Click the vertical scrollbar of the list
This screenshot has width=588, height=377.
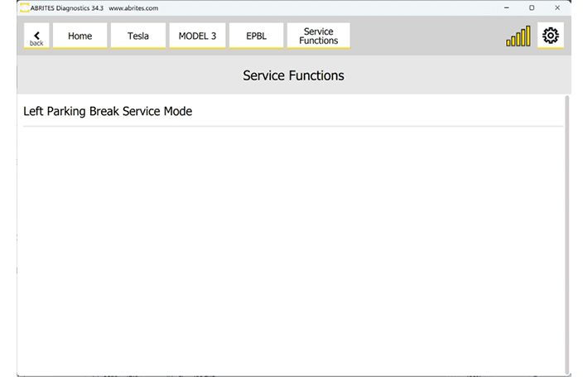(567, 232)
